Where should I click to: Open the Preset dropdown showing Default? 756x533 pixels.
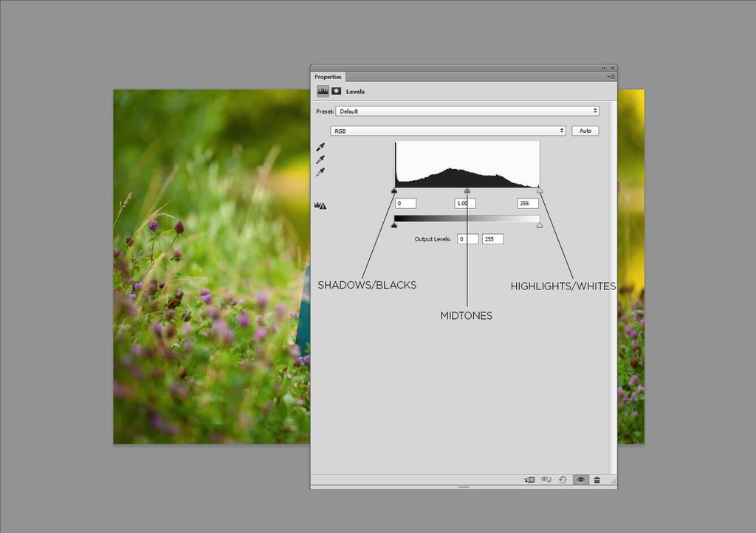[x=467, y=111]
